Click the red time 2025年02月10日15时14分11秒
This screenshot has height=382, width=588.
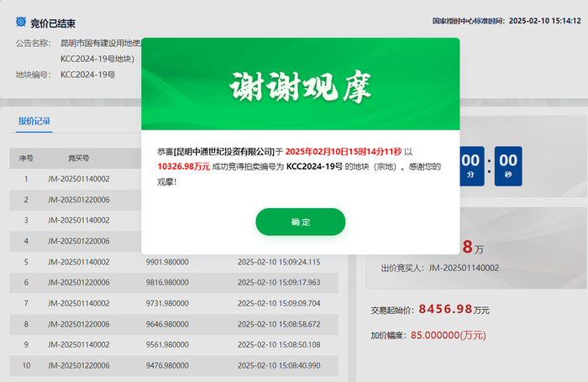point(344,152)
